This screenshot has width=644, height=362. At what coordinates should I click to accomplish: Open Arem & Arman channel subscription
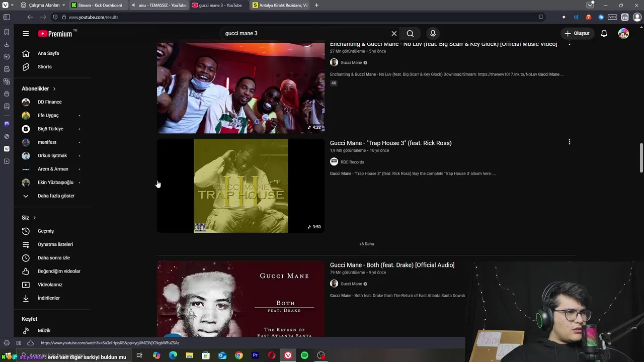point(52,169)
